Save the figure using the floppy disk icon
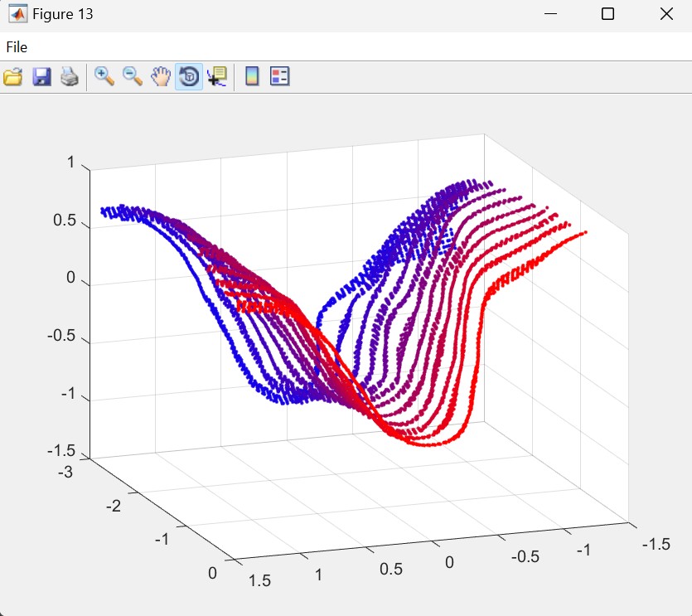692x616 pixels. click(x=41, y=77)
